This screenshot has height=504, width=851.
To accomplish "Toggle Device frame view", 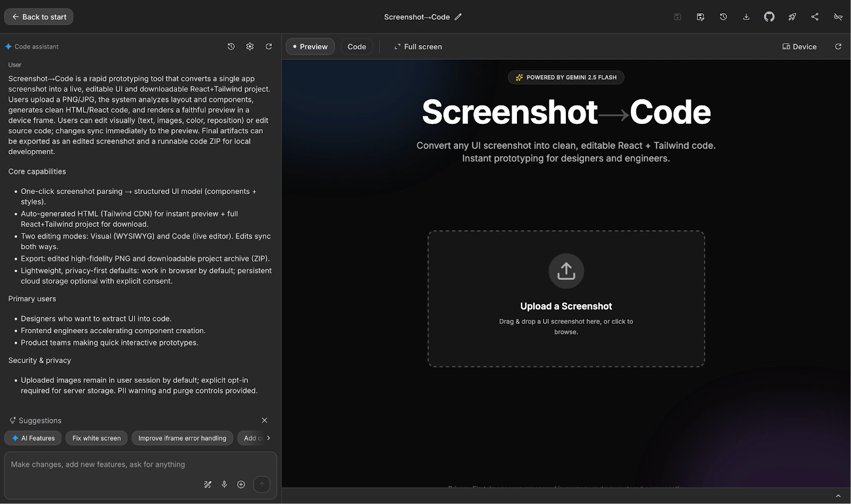I will click(799, 46).
